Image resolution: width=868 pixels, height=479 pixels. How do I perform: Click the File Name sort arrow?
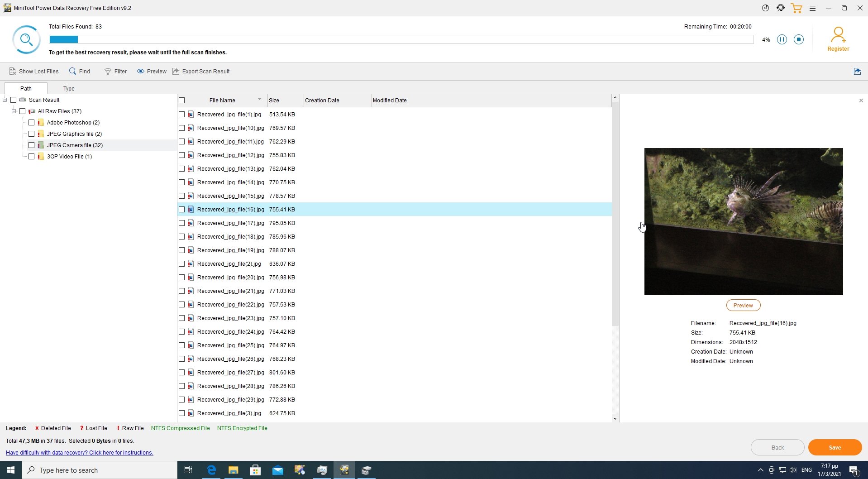pyautogui.click(x=259, y=99)
